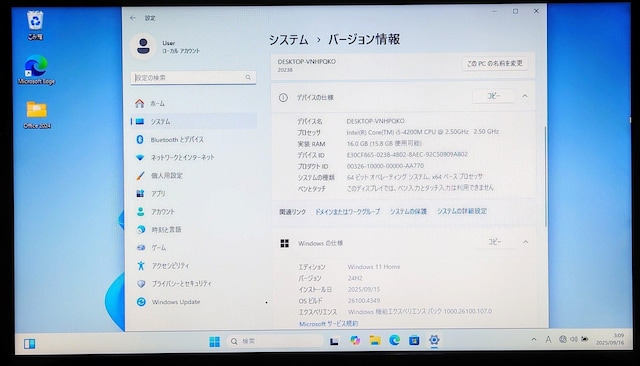This screenshot has height=366, width=640.
Task: Click the processor value i5-4200M text
Action: click(x=423, y=132)
